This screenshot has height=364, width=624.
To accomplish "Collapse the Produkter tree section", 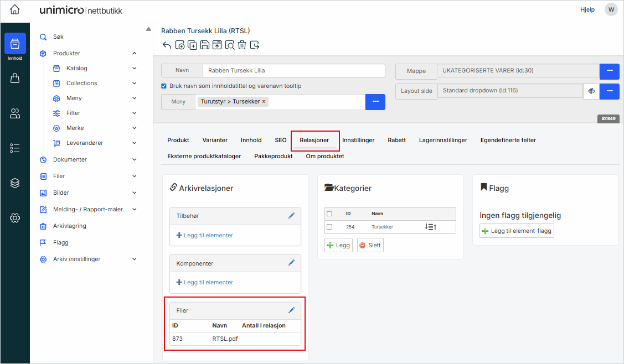I will [135, 54].
